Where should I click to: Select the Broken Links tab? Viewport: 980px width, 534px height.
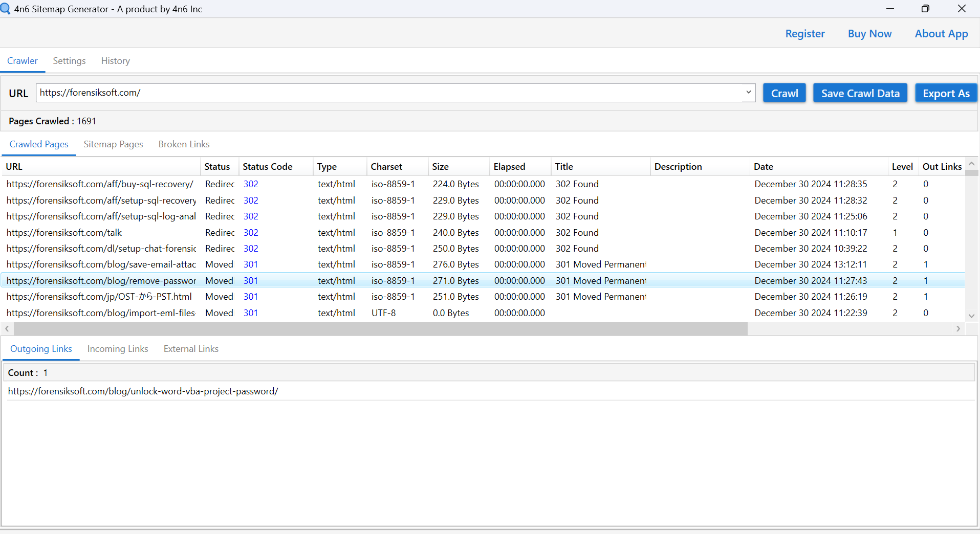(184, 144)
